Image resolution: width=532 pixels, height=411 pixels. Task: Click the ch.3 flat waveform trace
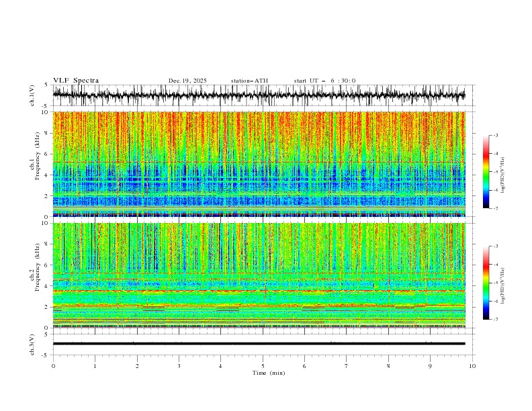pos(259,344)
